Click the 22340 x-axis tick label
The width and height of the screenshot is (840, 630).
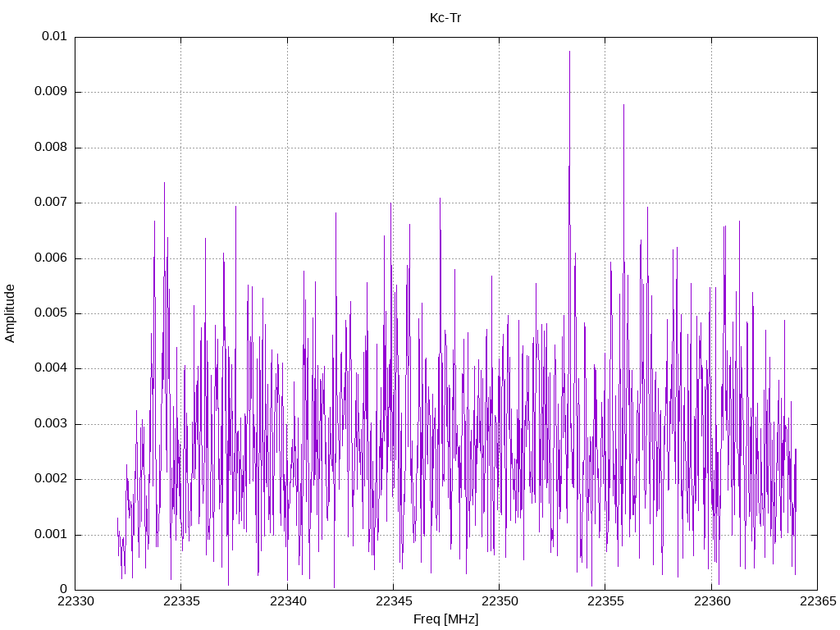tap(288, 601)
